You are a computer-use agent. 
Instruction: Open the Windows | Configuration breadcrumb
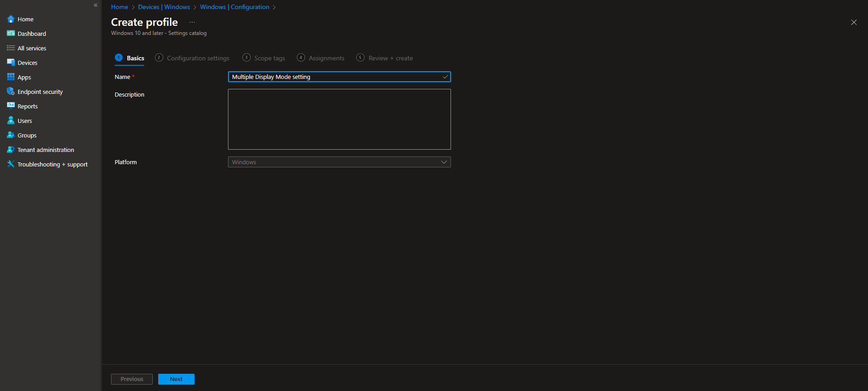coord(235,7)
